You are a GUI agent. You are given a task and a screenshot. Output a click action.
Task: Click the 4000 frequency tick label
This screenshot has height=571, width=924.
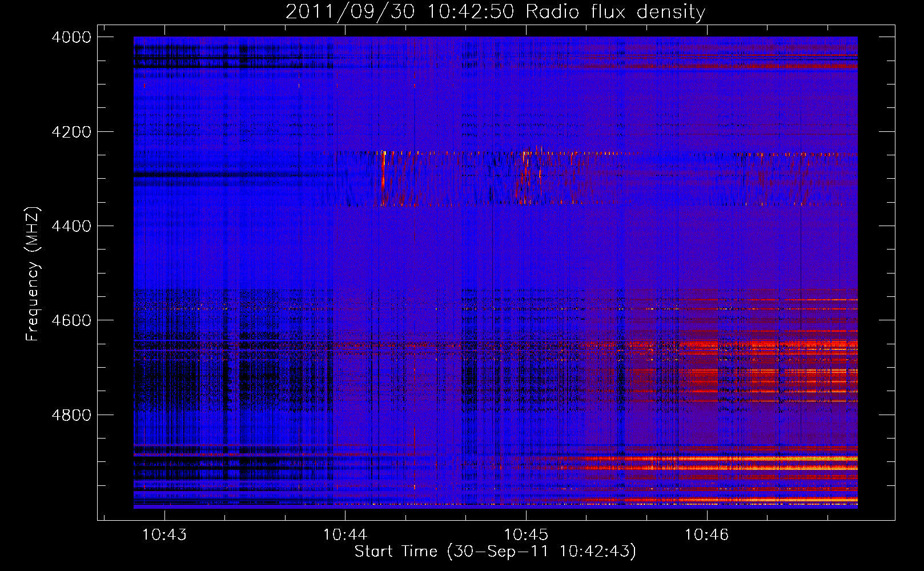(x=71, y=37)
